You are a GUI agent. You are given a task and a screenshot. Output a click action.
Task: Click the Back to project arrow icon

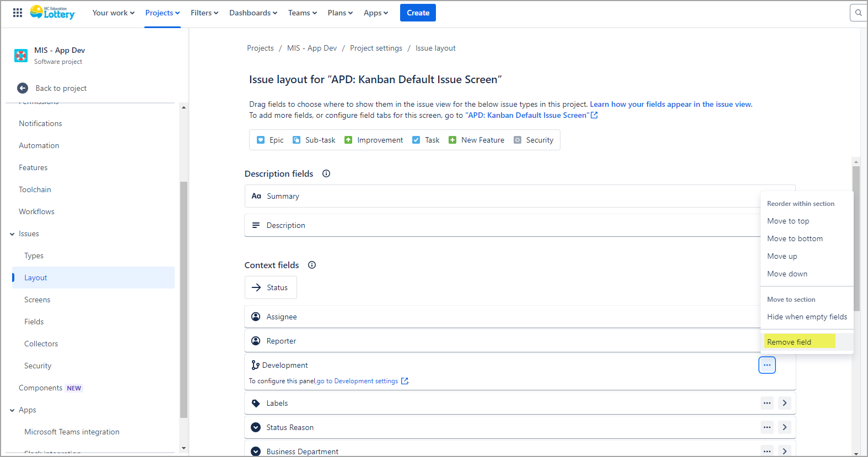pos(23,88)
